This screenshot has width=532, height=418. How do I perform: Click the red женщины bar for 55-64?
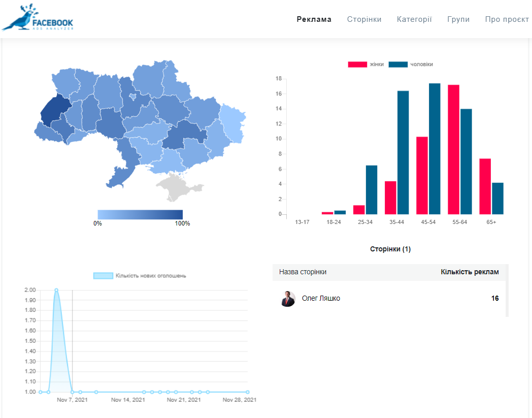[453, 149]
